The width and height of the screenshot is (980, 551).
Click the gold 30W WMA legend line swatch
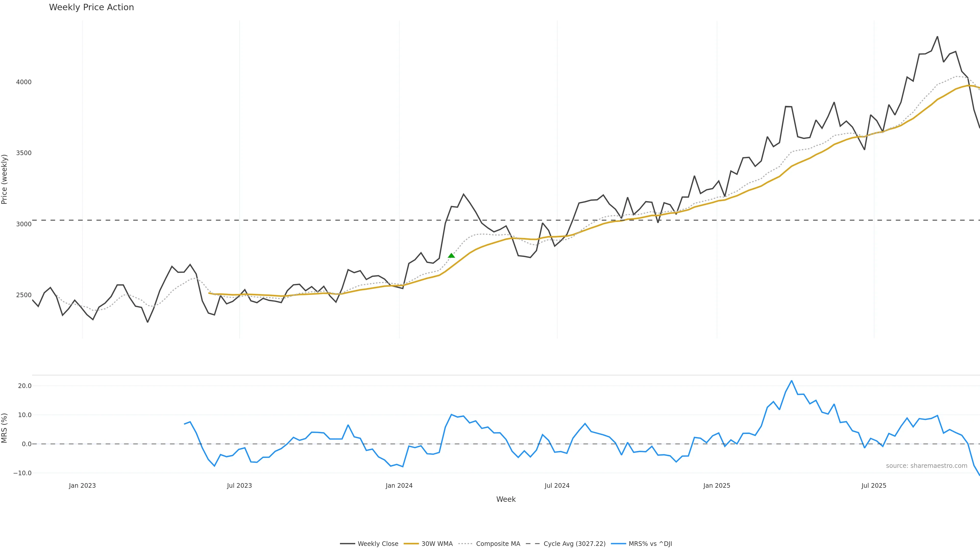coord(411,544)
